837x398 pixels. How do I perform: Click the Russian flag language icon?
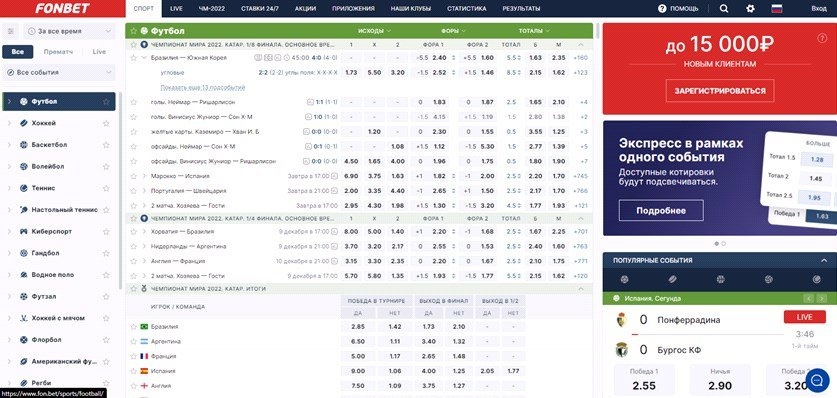777,9
